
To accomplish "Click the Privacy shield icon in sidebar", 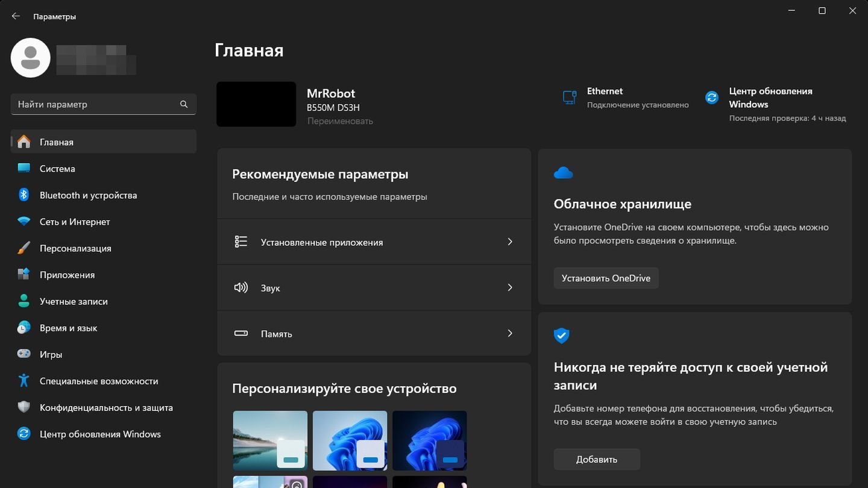I will [x=24, y=407].
